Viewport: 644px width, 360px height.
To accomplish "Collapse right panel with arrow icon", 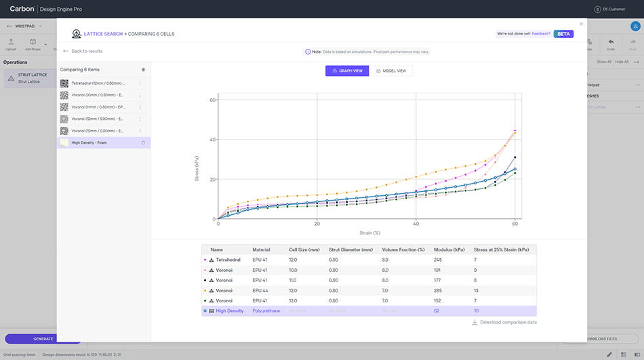I will (636, 62).
